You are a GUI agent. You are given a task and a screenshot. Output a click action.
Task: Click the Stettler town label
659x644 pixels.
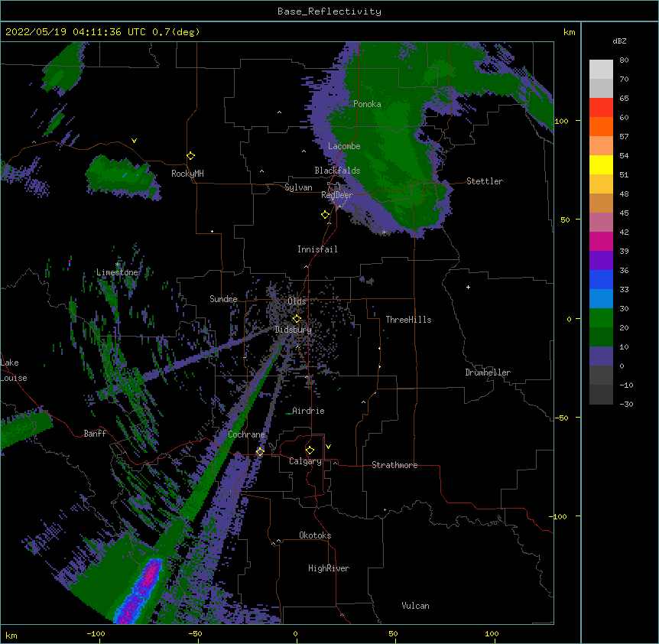point(485,181)
